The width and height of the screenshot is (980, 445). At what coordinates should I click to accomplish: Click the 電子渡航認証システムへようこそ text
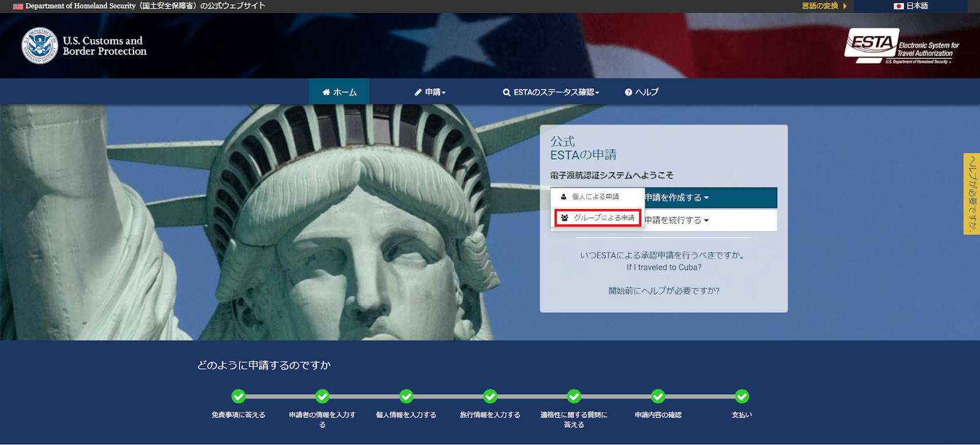(611, 175)
